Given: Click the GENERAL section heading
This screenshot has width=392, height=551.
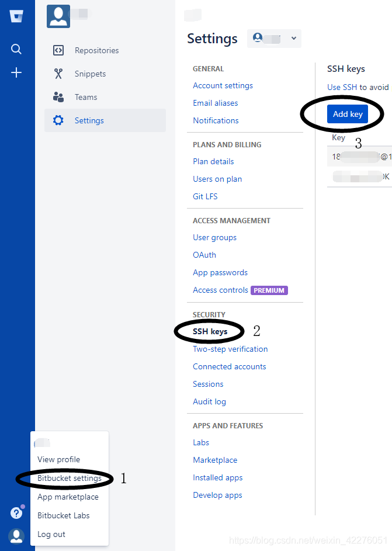Looking at the screenshot, I should point(209,69).
